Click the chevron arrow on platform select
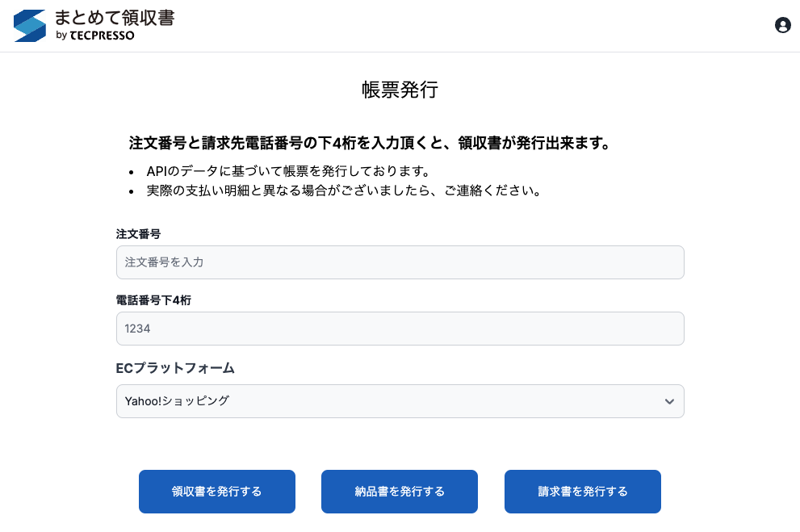The image size is (800, 532). 668,401
